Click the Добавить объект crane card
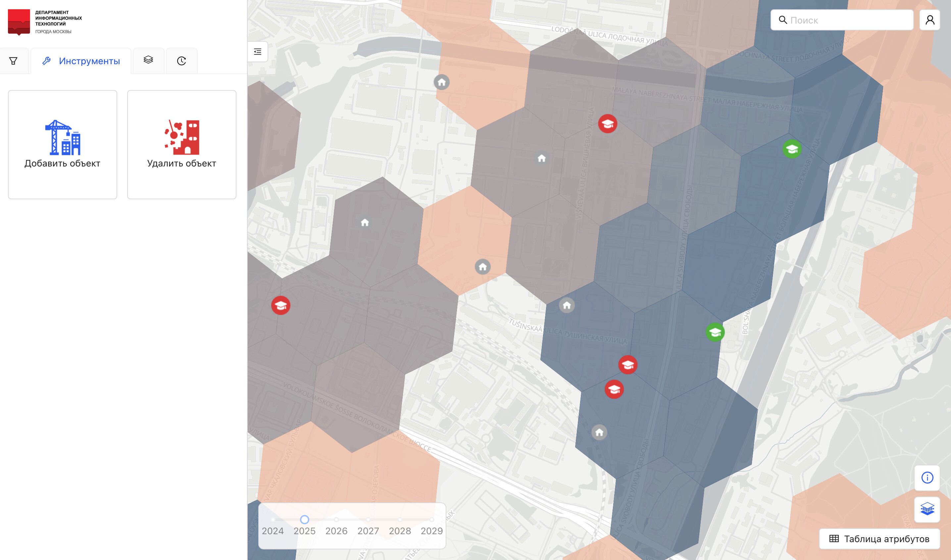Viewport: 951px width, 560px height. (62, 144)
